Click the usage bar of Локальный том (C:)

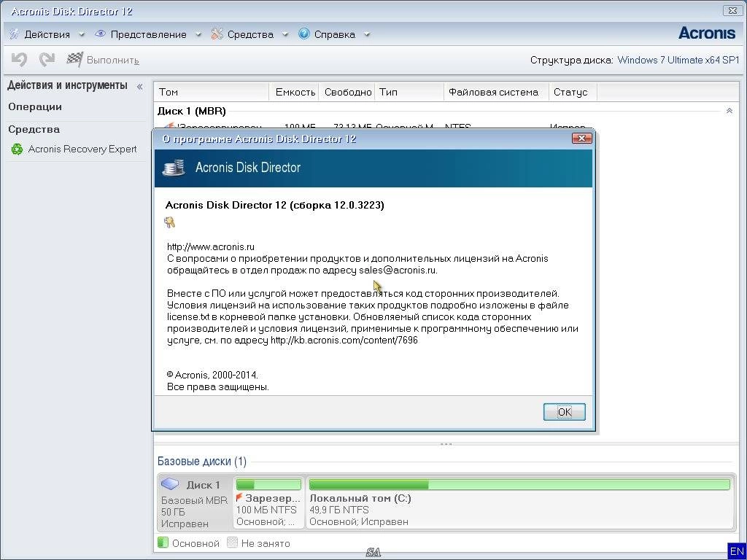pyautogui.click(x=519, y=484)
